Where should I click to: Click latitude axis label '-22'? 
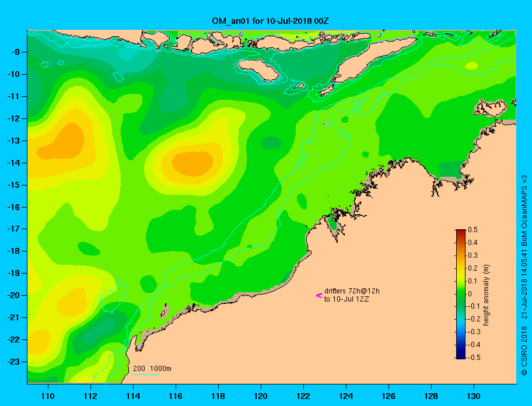(x=14, y=339)
